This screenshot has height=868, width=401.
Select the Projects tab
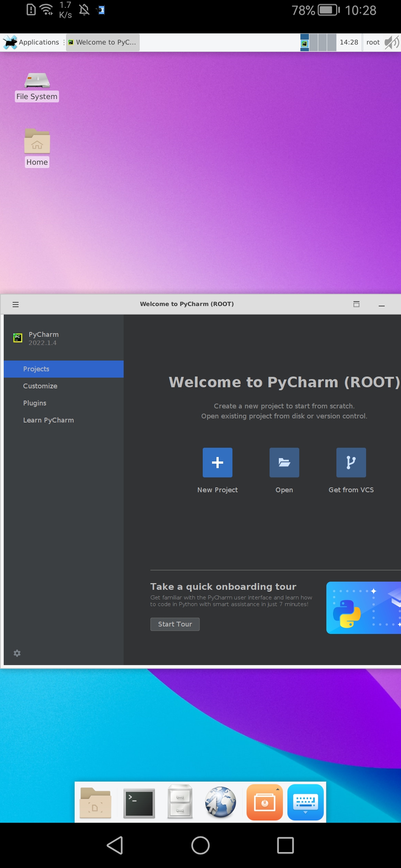pyautogui.click(x=63, y=369)
